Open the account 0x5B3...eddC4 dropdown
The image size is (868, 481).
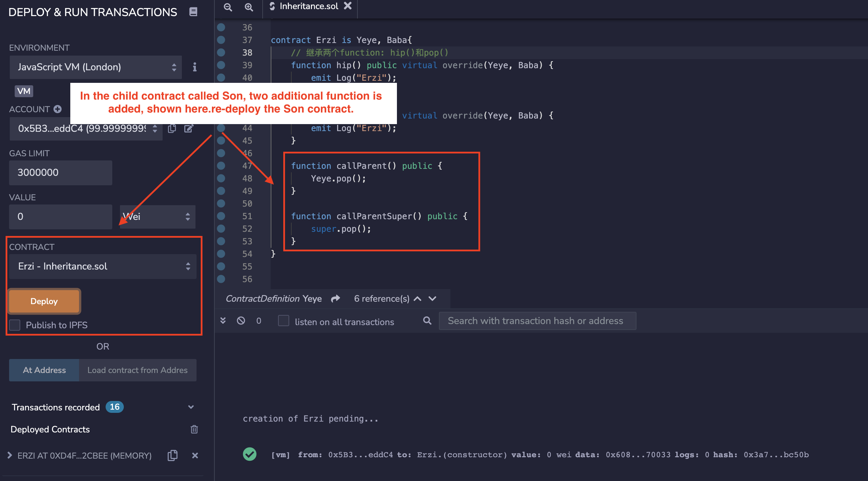tap(86, 128)
